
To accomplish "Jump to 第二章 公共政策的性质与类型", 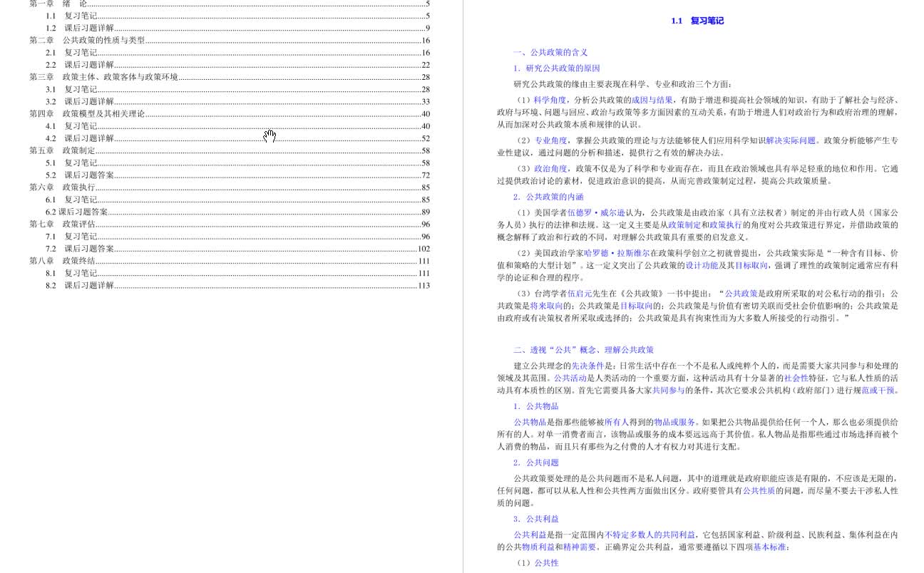I will (x=230, y=40).
